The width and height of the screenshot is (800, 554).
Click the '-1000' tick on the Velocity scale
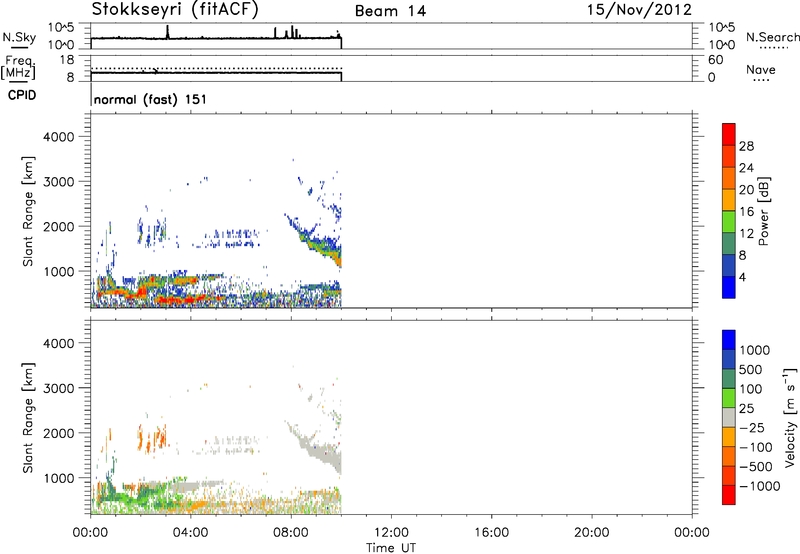tap(760, 486)
